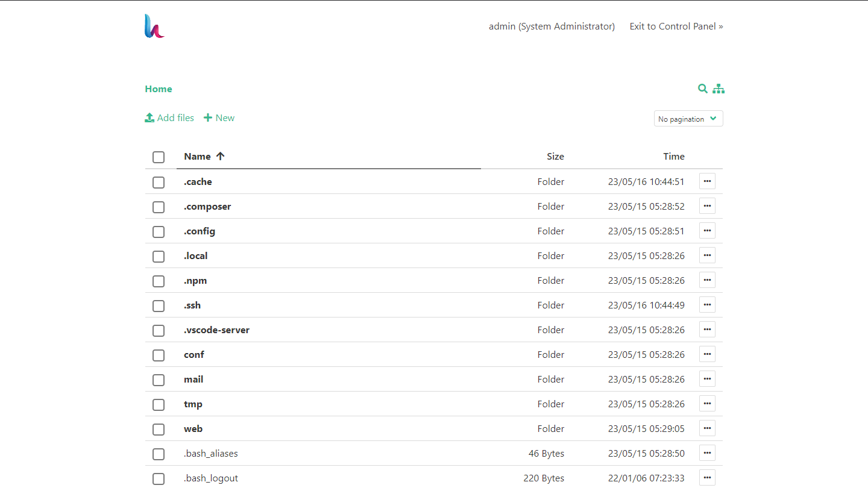This screenshot has height=488, width=868.
Task: Check the box for .composer folder
Action: pos(159,207)
